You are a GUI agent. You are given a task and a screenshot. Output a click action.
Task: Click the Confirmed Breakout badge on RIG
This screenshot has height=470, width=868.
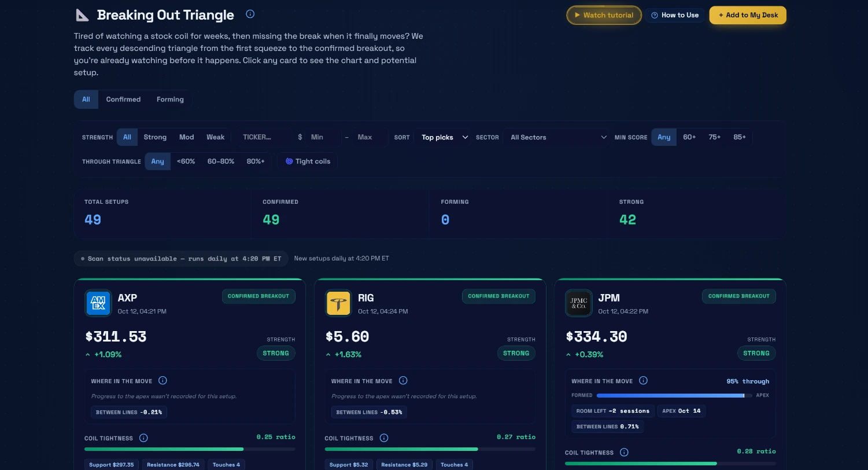pyautogui.click(x=498, y=296)
